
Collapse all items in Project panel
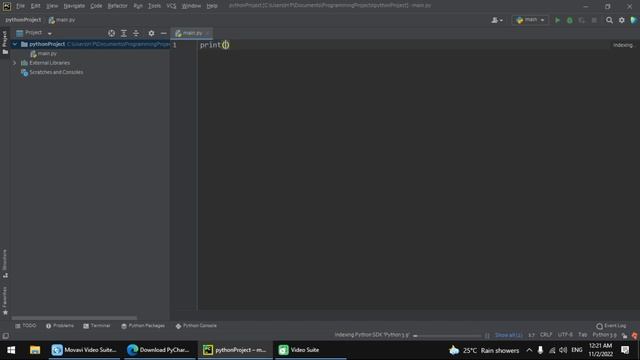(136, 33)
